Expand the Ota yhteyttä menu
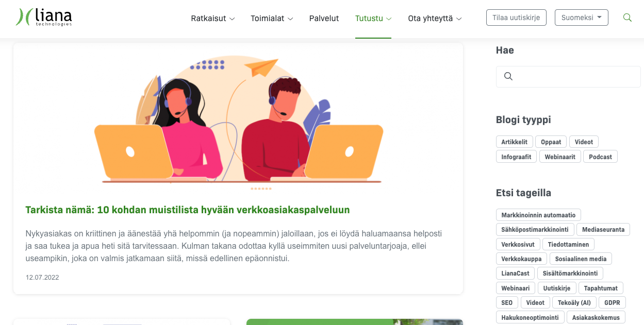 point(435,18)
